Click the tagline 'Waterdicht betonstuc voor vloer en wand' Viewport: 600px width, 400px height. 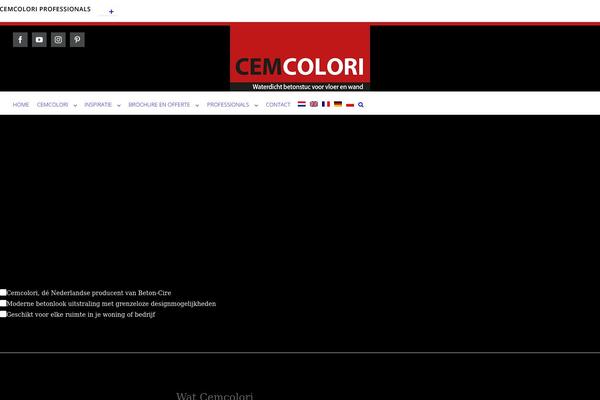(308, 87)
